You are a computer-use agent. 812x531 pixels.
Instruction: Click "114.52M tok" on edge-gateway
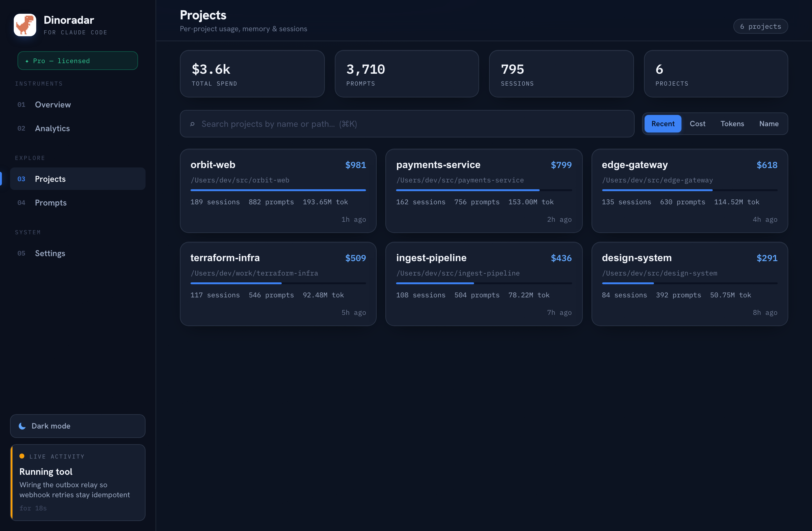[x=737, y=202]
